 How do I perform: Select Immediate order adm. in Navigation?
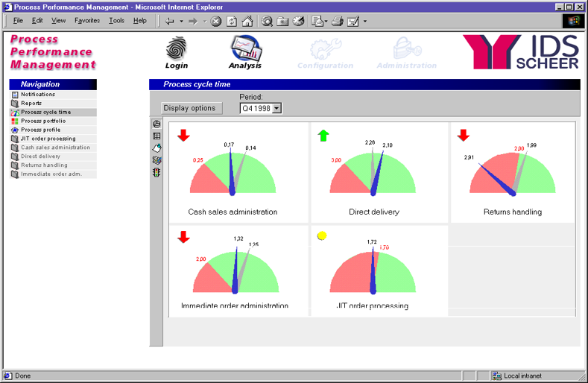[x=51, y=174]
